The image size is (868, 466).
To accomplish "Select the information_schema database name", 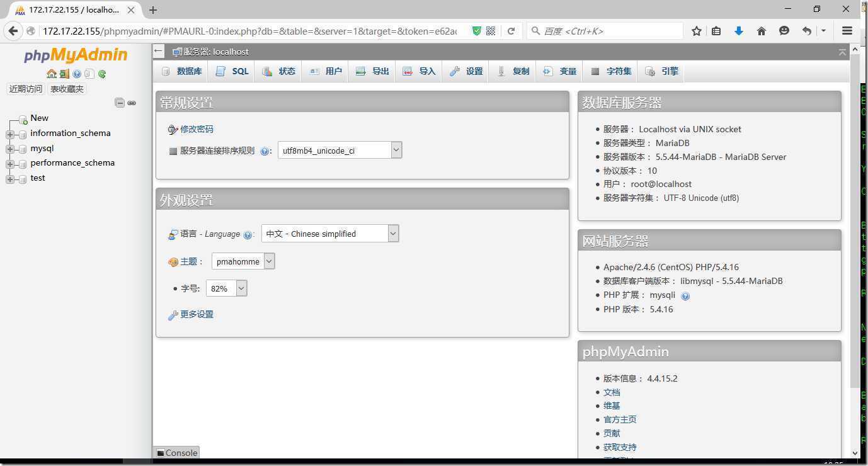I will [71, 133].
